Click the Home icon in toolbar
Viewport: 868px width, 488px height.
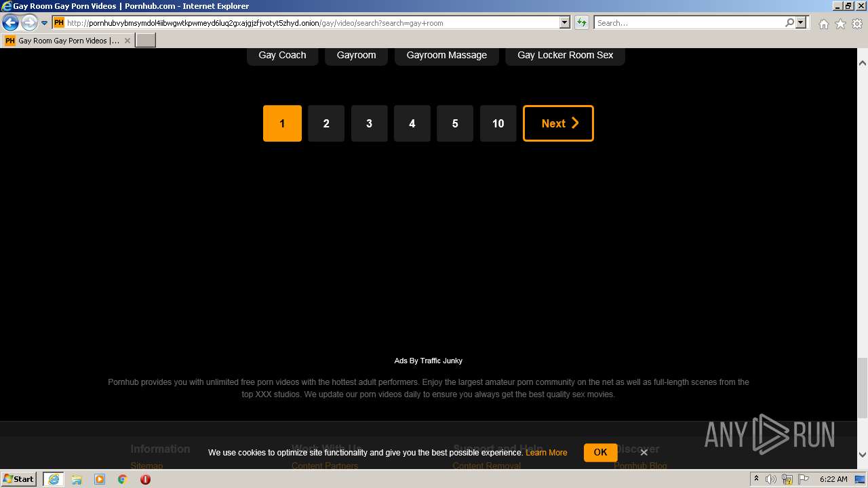pos(823,24)
